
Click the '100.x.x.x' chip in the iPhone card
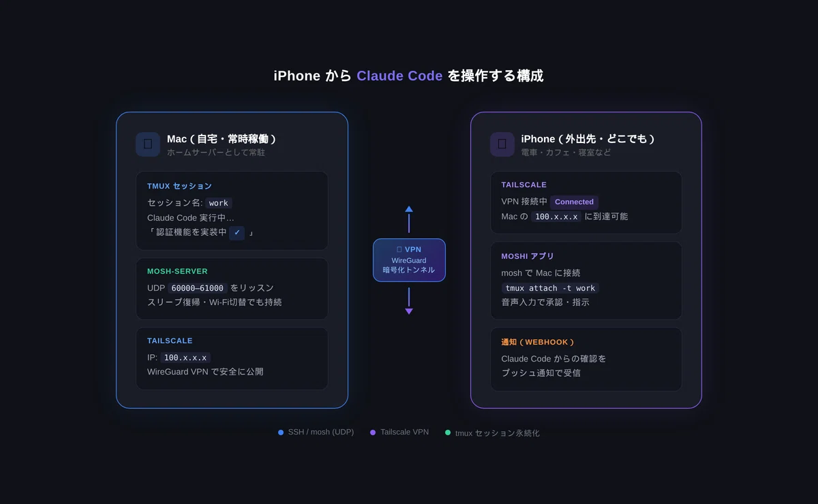(556, 217)
